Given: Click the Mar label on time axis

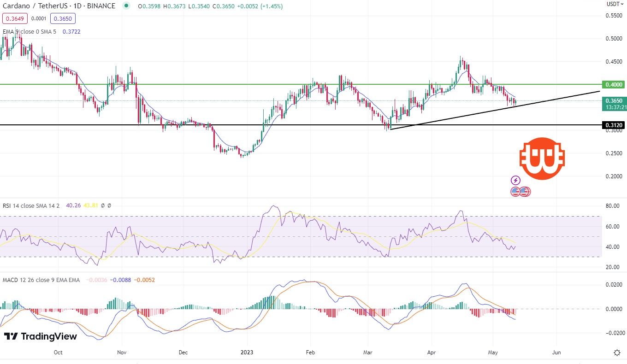Looking at the screenshot, I should [x=367, y=352].
